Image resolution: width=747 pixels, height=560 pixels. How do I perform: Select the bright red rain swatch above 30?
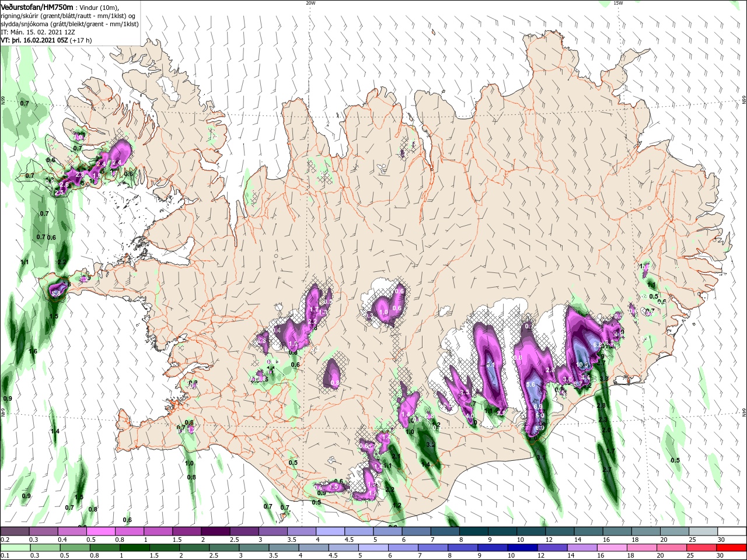click(732, 548)
